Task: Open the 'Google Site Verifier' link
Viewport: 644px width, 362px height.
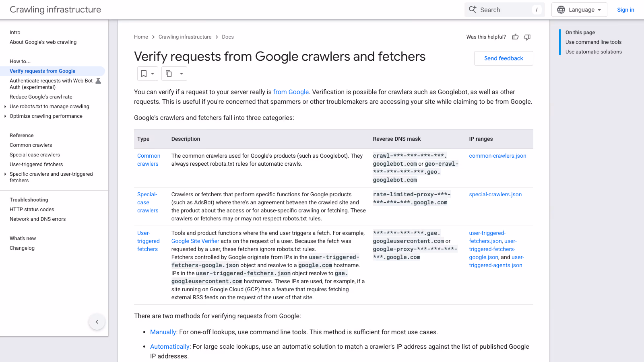Action: 195,241
